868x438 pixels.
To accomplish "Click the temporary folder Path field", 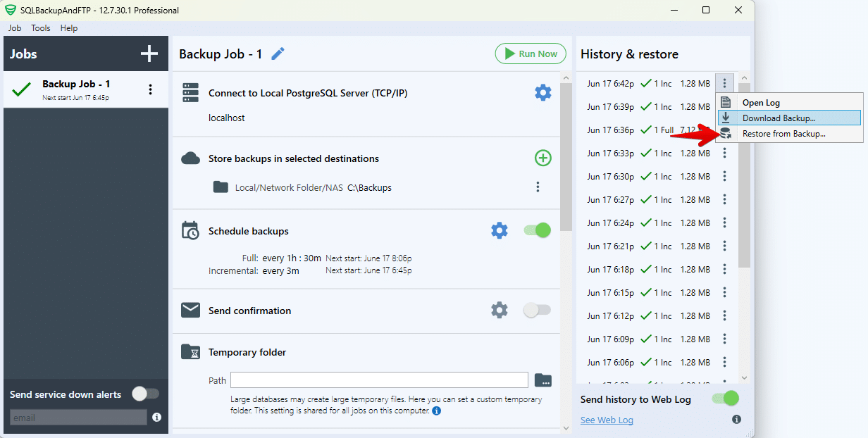I will click(379, 380).
